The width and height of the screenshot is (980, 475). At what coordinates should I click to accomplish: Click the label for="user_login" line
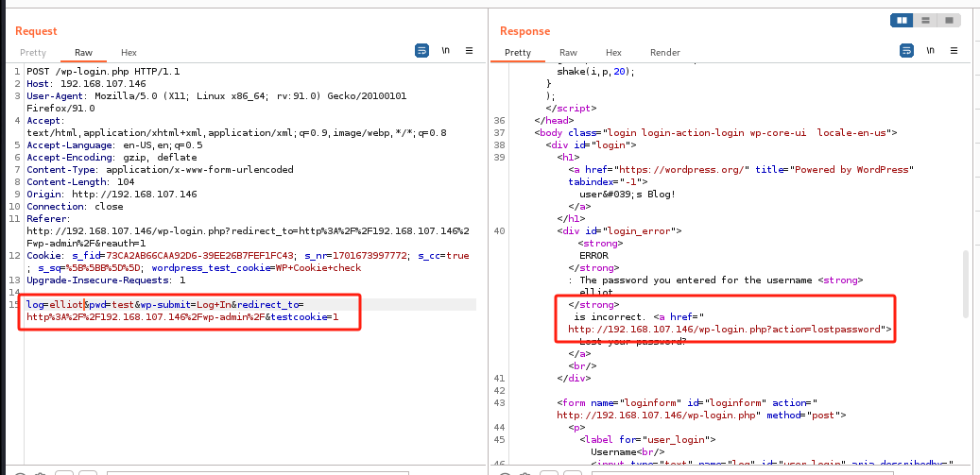point(647,439)
